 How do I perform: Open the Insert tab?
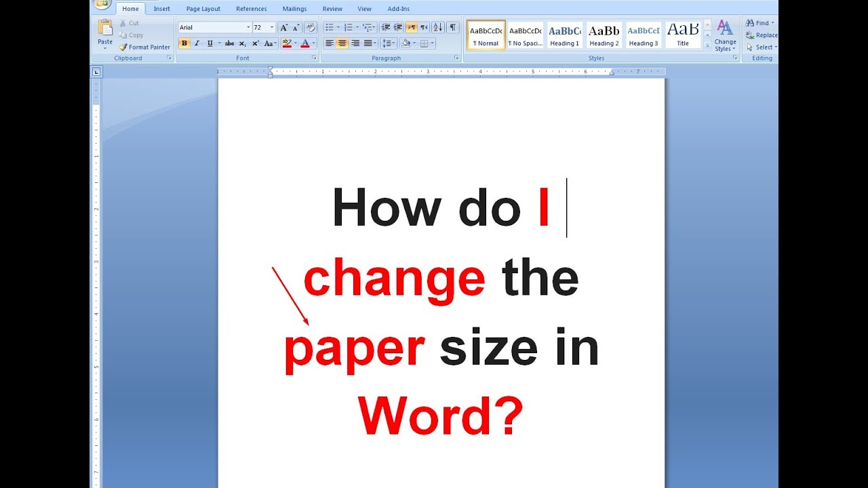161,9
